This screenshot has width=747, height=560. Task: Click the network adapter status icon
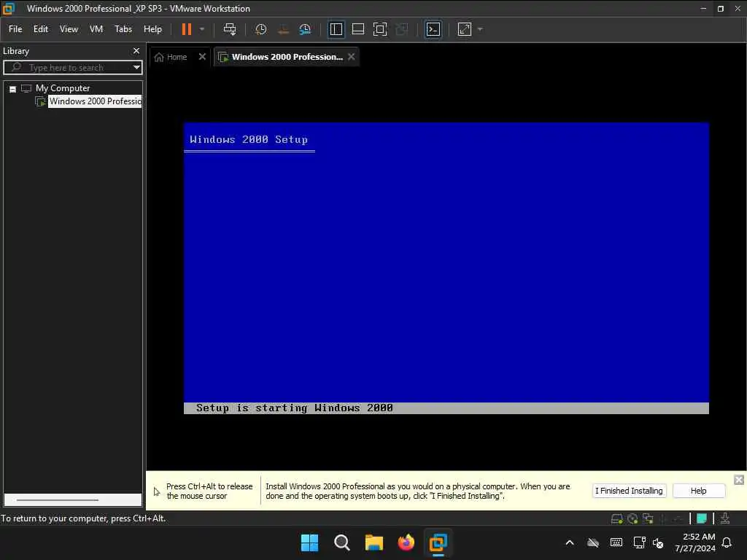[648, 518]
